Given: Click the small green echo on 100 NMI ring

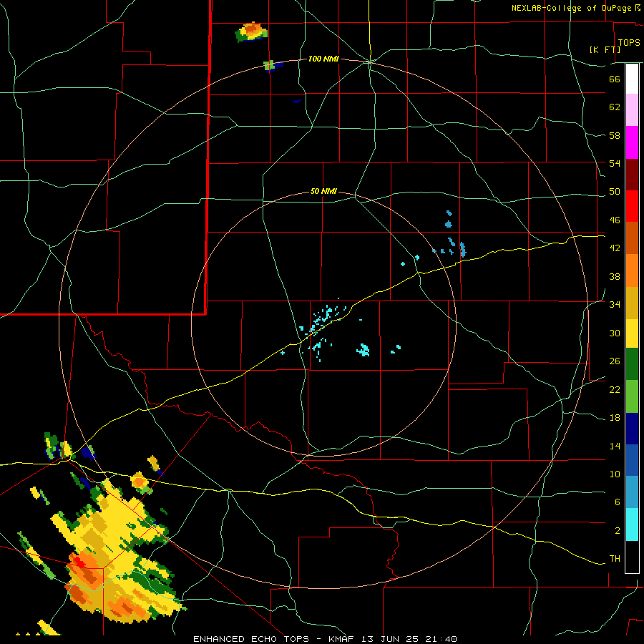Looking at the screenshot, I should pos(270,65).
